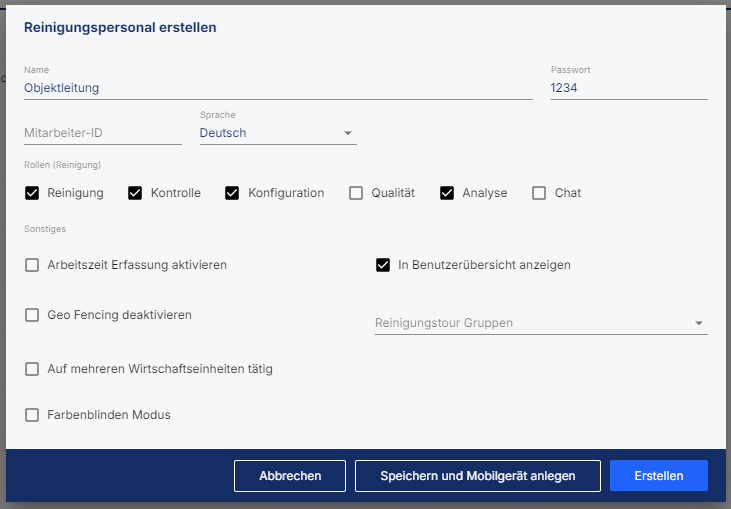Enable the Qualität role checkbox
The width and height of the screenshot is (731, 509).
point(356,193)
